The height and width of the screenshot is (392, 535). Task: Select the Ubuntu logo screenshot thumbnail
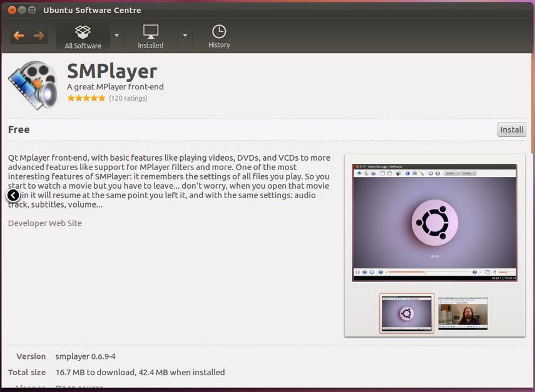[x=406, y=313]
